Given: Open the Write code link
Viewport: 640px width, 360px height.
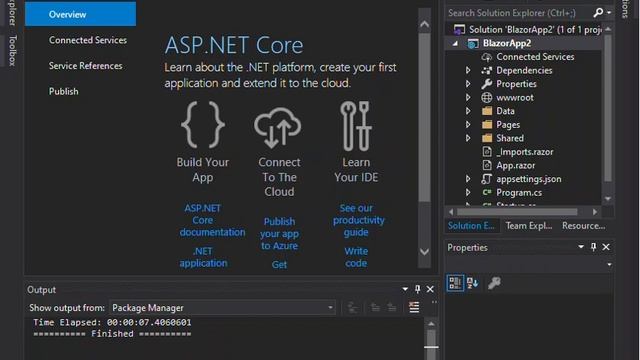Looking at the screenshot, I should [356, 257].
